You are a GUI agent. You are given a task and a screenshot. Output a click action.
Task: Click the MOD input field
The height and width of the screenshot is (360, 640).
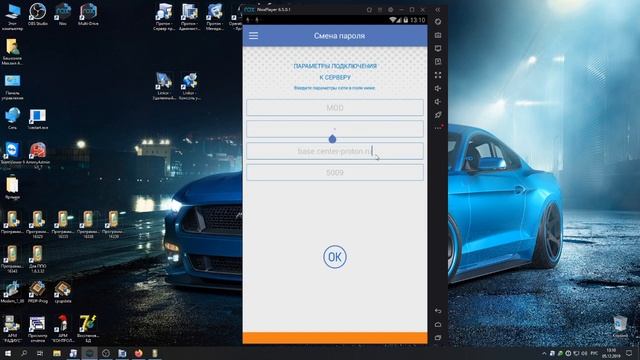[335, 108]
